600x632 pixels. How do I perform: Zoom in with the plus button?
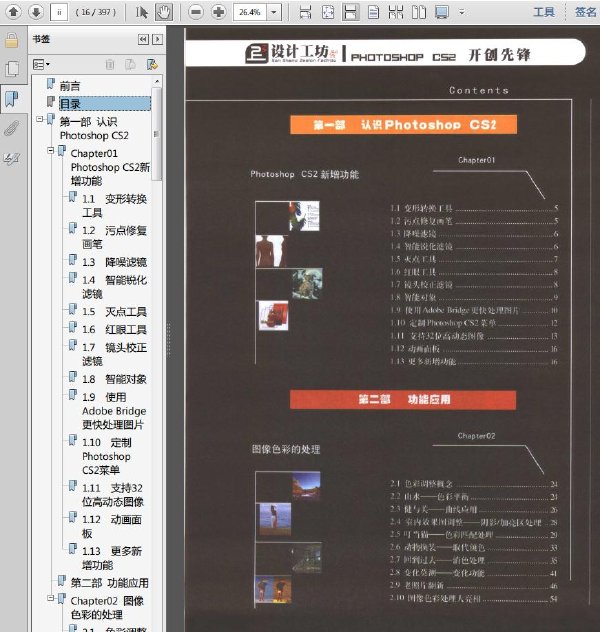(x=218, y=12)
